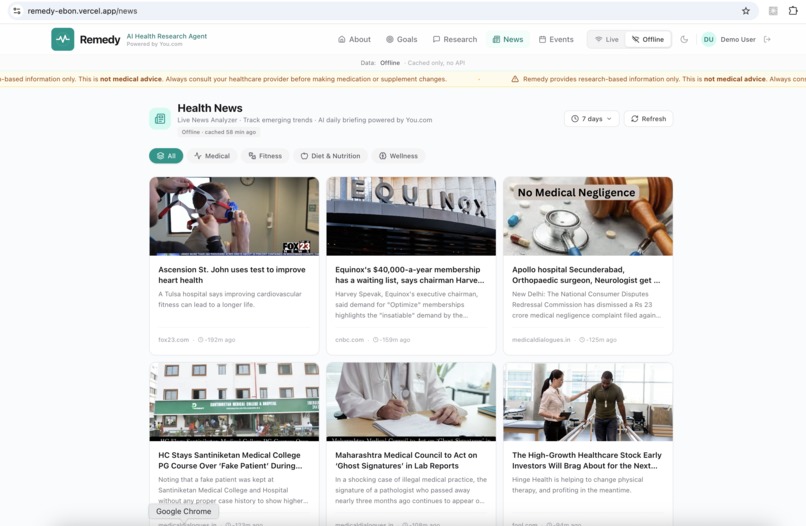
Task: Filter news by Medical category
Action: click(212, 156)
